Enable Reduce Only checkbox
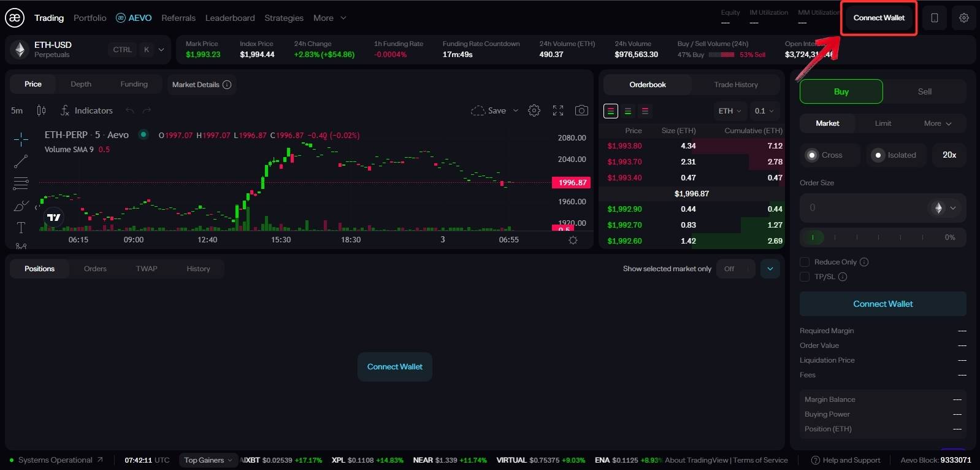 pos(805,262)
